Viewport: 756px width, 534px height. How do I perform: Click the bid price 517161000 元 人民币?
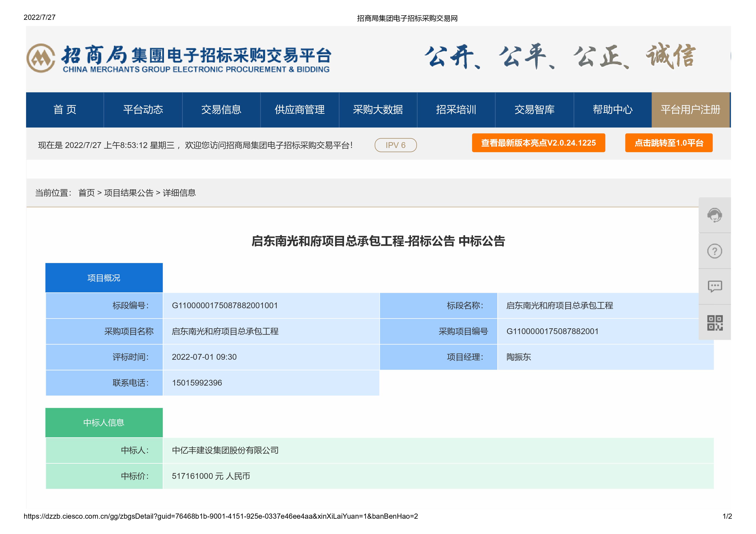211,476
